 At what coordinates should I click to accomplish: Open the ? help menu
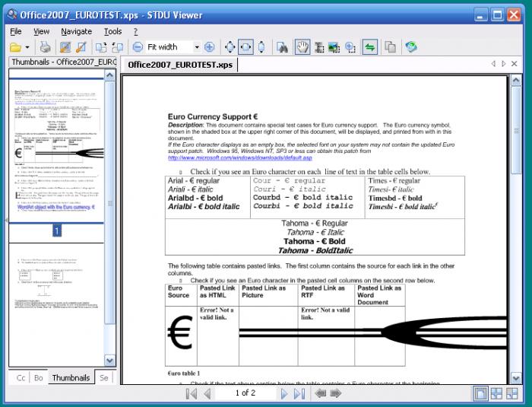pos(136,32)
